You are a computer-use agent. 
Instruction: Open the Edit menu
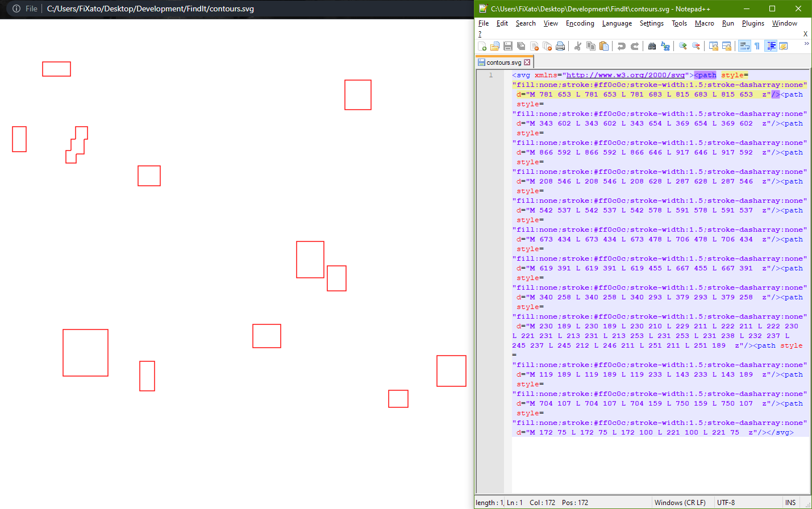tap(502, 23)
